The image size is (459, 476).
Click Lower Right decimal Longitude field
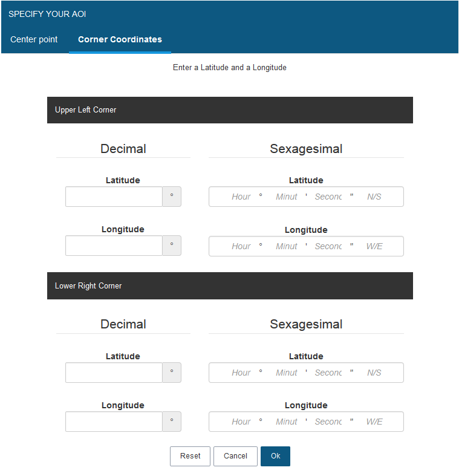[114, 422]
